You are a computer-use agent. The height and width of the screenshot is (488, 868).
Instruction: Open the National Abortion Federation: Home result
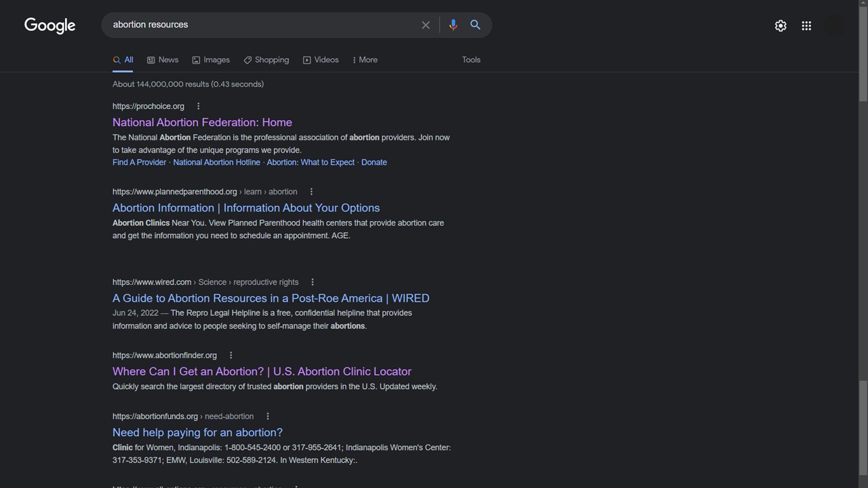point(202,122)
